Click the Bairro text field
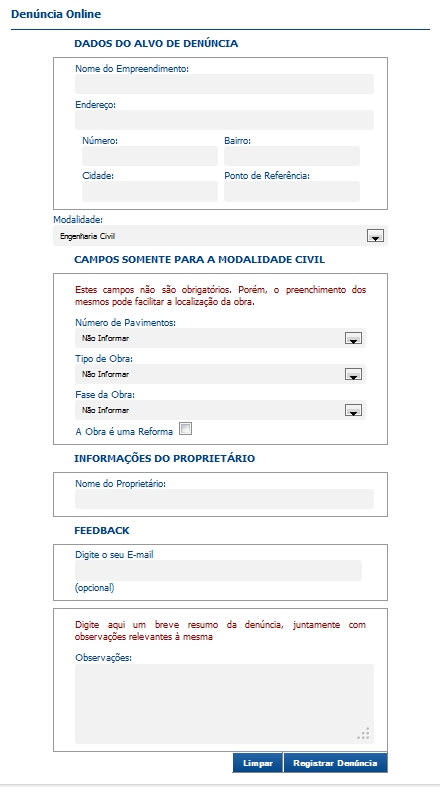 tap(292, 156)
